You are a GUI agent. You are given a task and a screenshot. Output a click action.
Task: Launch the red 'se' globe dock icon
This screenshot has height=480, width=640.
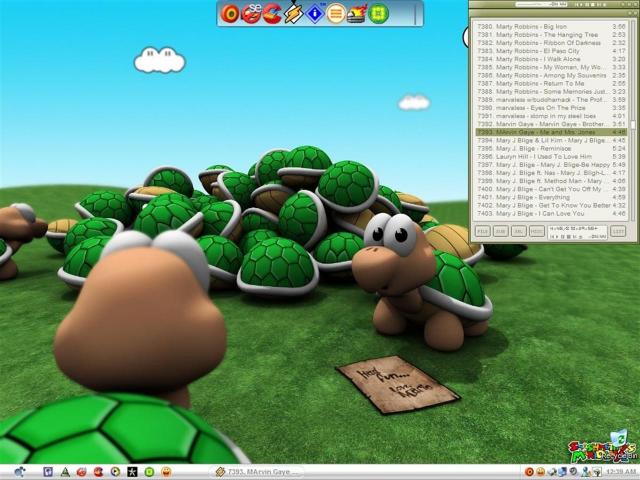click(251, 14)
